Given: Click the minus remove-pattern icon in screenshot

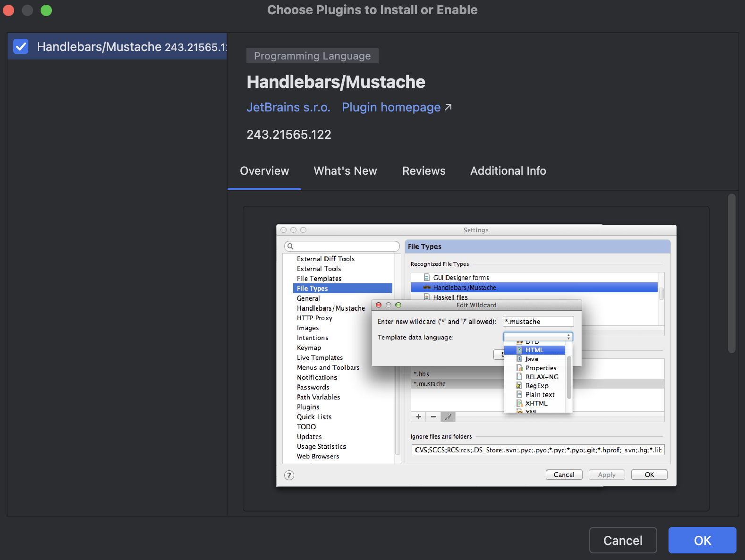Looking at the screenshot, I should click(433, 416).
